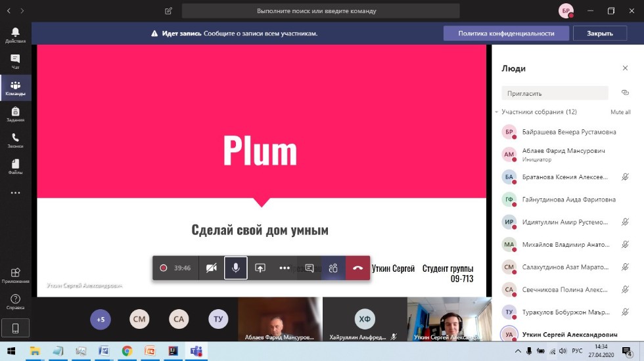This screenshot has height=361, width=644.
Task: Expand more apps ellipsis in left sidebar
Action: tap(15, 192)
